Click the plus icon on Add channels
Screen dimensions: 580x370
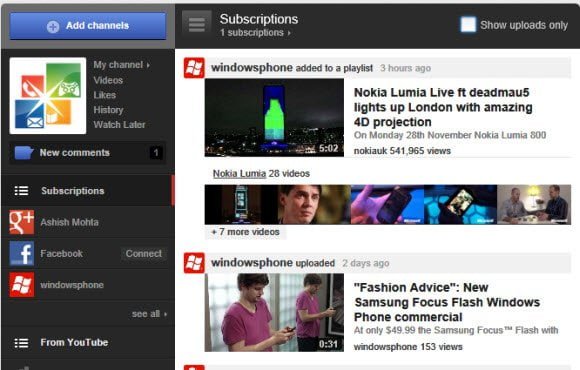pyautogui.click(x=53, y=26)
